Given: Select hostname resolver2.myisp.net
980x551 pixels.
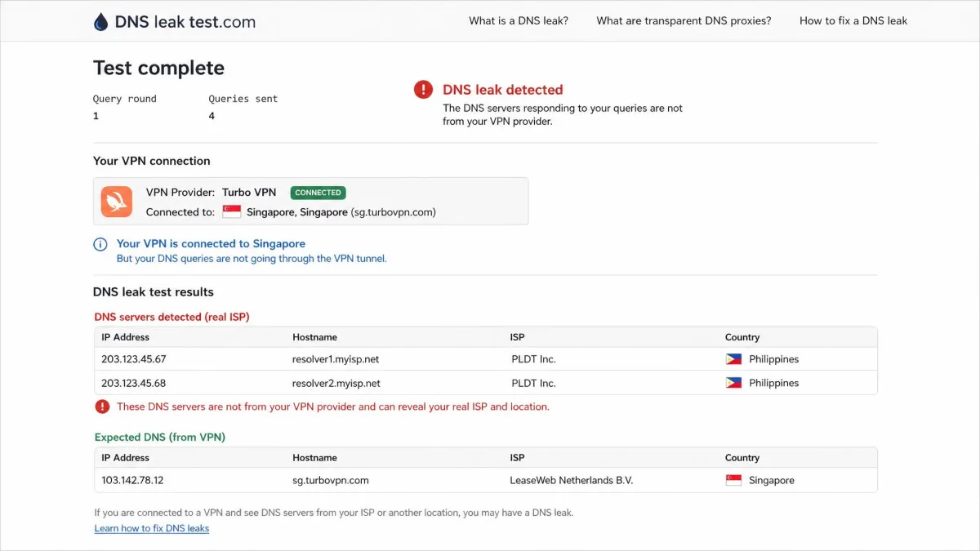Looking at the screenshot, I should (336, 383).
